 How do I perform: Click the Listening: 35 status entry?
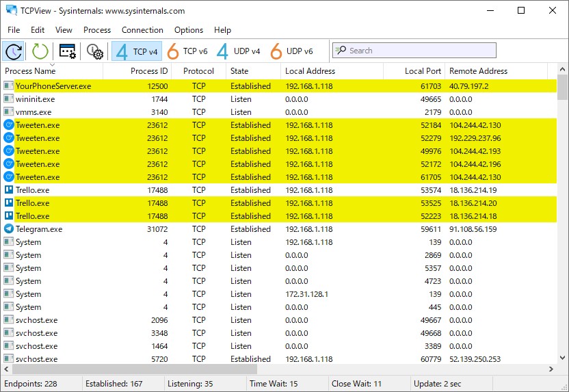pyautogui.click(x=190, y=384)
